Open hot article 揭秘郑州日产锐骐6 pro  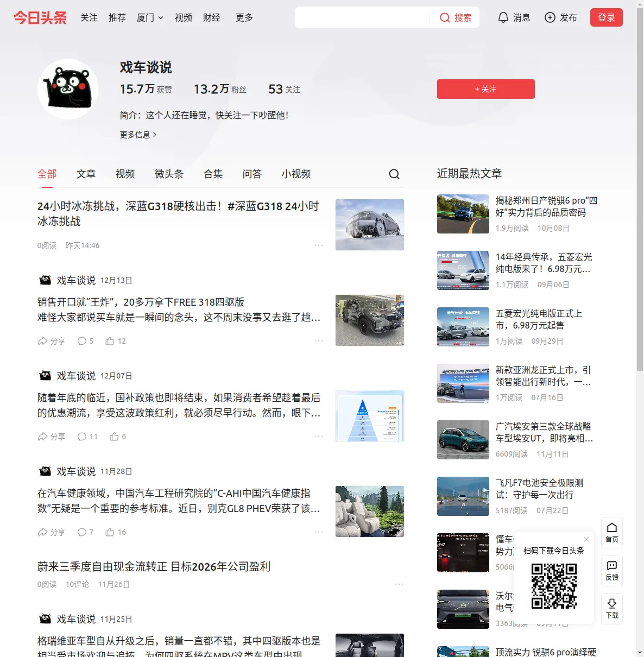pyautogui.click(x=546, y=206)
